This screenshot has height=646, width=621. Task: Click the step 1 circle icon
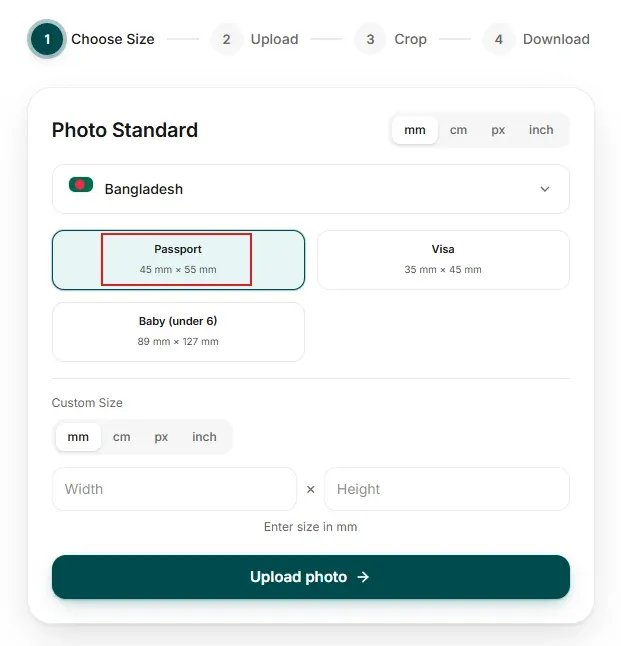click(x=47, y=39)
